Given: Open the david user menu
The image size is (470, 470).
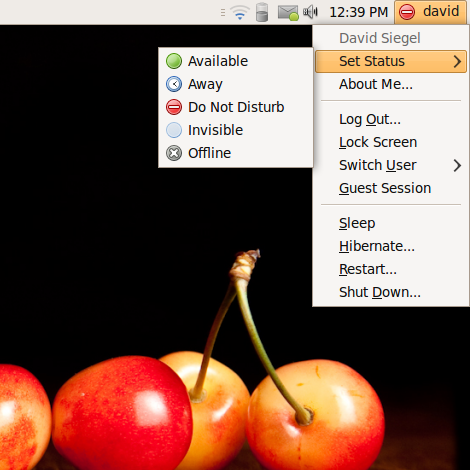Looking at the screenshot, I should point(430,12).
